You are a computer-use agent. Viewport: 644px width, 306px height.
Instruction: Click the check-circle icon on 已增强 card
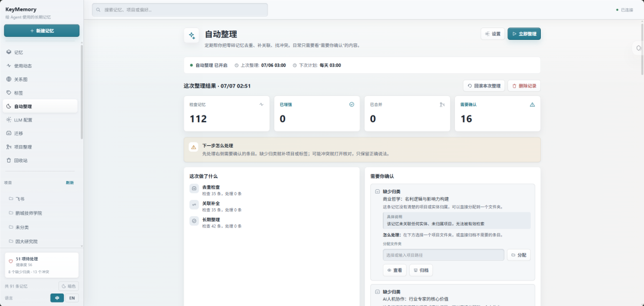[352, 105]
